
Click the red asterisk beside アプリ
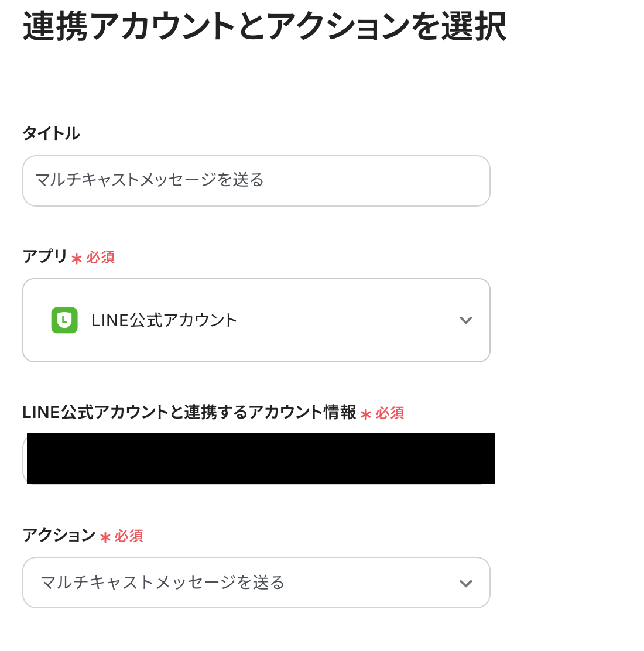point(77,258)
